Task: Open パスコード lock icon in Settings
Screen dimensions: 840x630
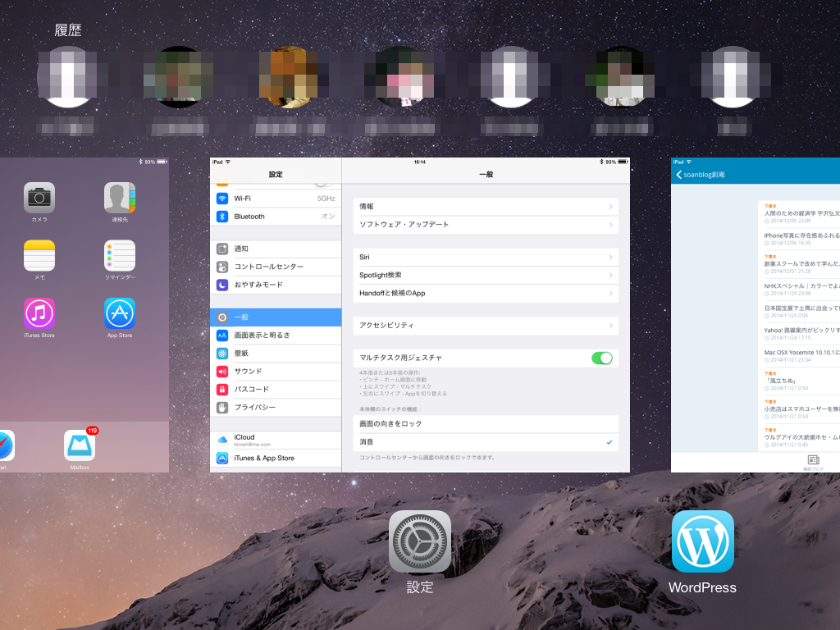Action: [222, 390]
